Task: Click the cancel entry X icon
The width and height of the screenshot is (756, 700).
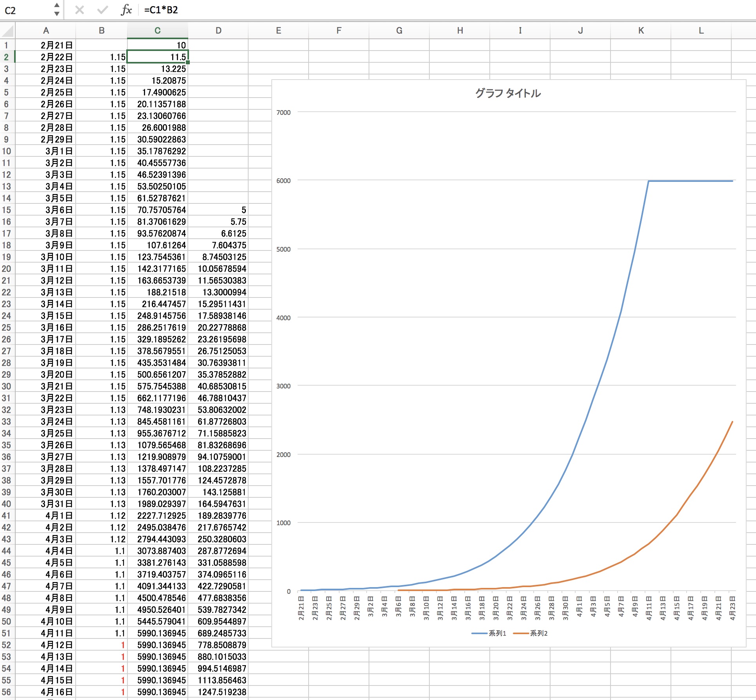Action: (80, 10)
